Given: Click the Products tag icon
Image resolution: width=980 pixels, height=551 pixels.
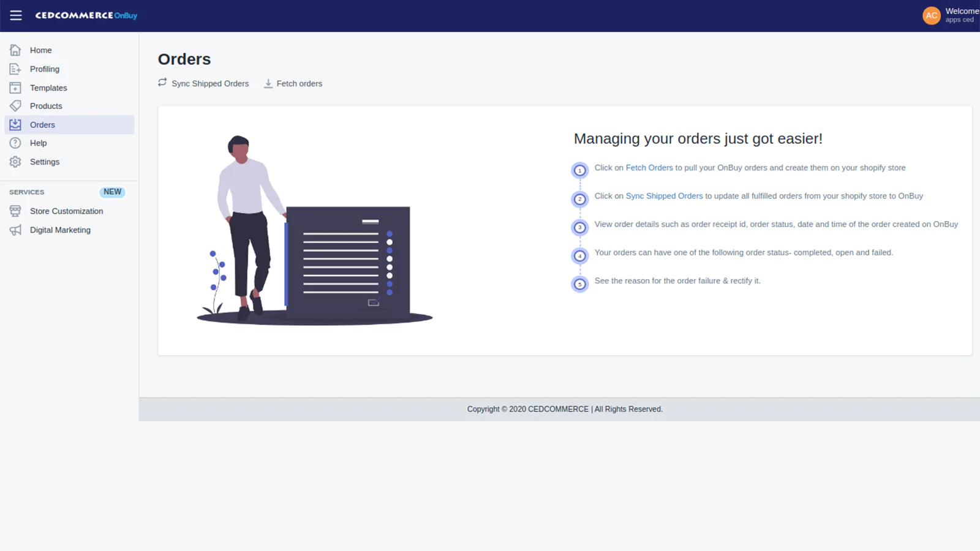Looking at the screenshot, I should pyautogui.click(x=15, y=106).
